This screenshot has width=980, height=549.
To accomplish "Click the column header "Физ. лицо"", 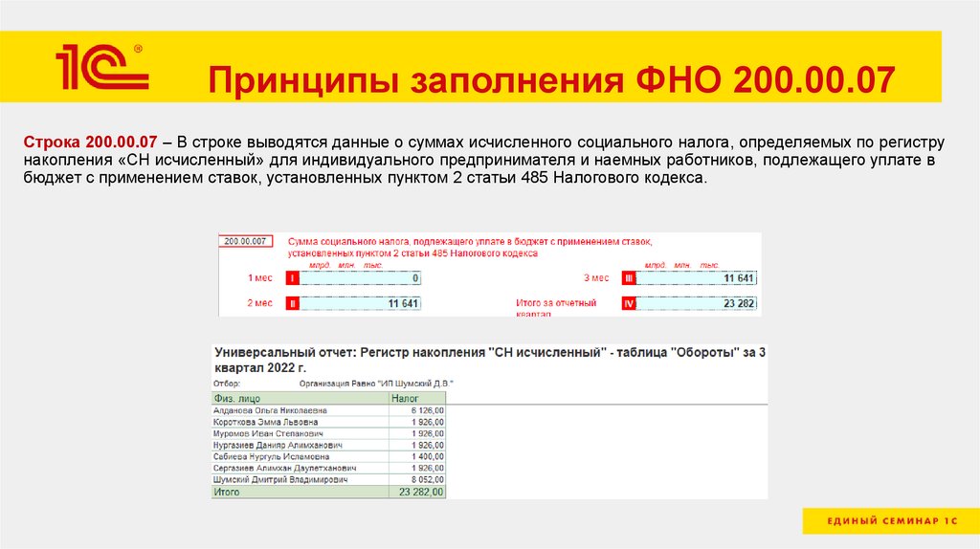I will click(301, 399).
